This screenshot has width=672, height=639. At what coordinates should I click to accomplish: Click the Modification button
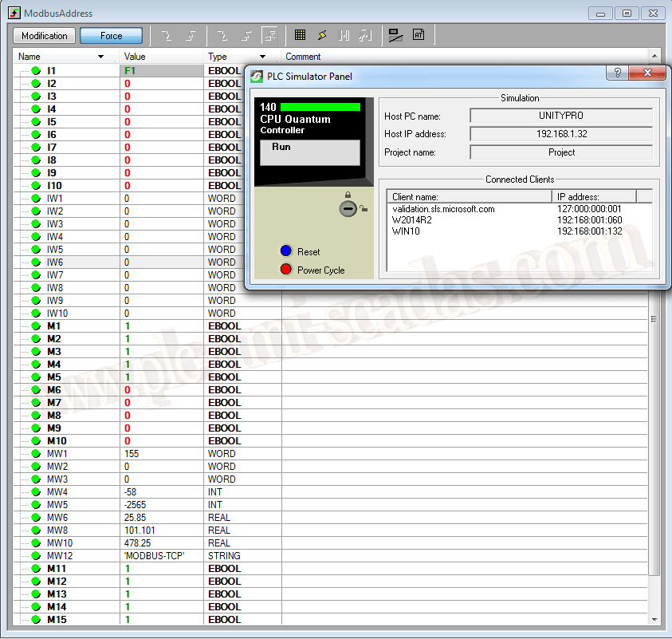pyautogui.click(x=45, y=36)
